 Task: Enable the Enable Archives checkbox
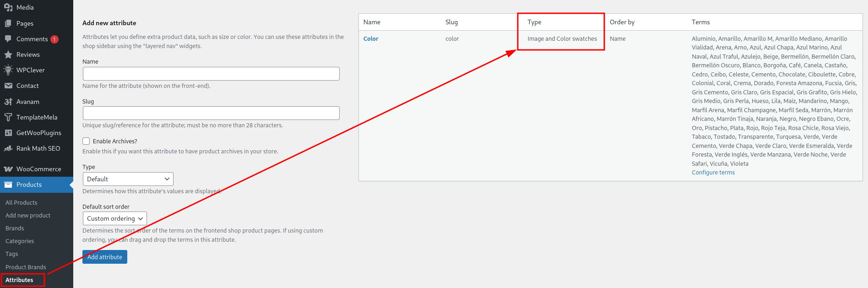tap(86, 141)
